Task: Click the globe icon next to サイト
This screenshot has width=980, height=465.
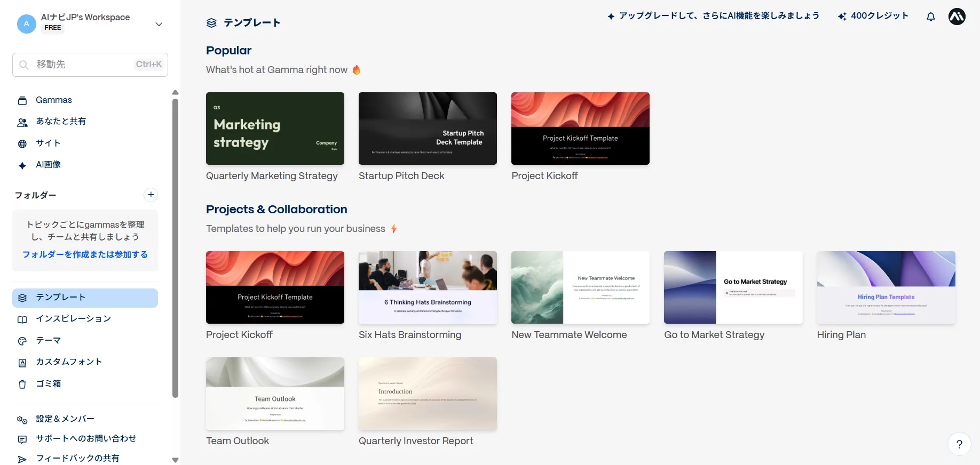Action: pyautogui.click(x=22, y=144)
